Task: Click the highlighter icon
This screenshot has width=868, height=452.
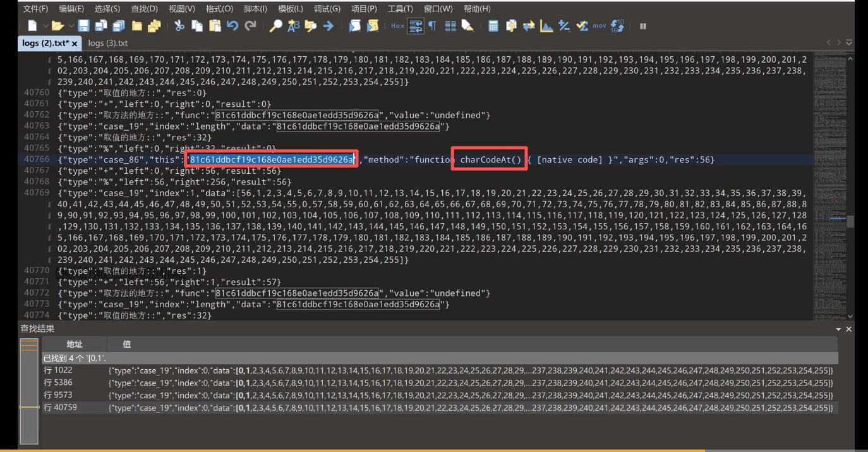Action: [x=467, y=26]
